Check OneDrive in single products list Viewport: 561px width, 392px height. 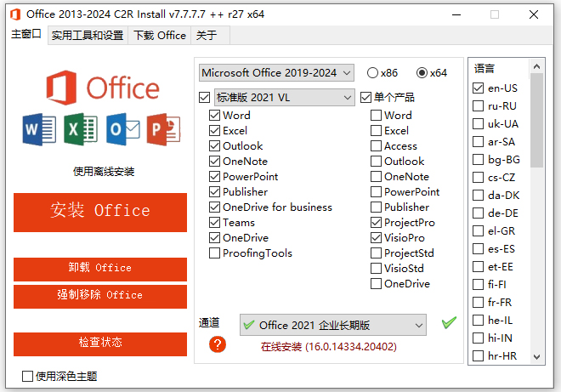pyautogui.click(x=376, y=284)
